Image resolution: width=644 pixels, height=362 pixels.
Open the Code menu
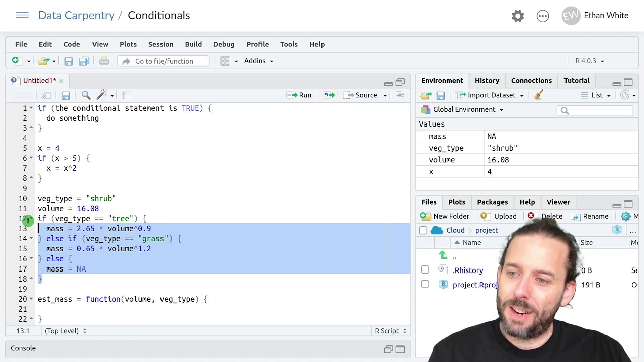[x=72, y=44]
